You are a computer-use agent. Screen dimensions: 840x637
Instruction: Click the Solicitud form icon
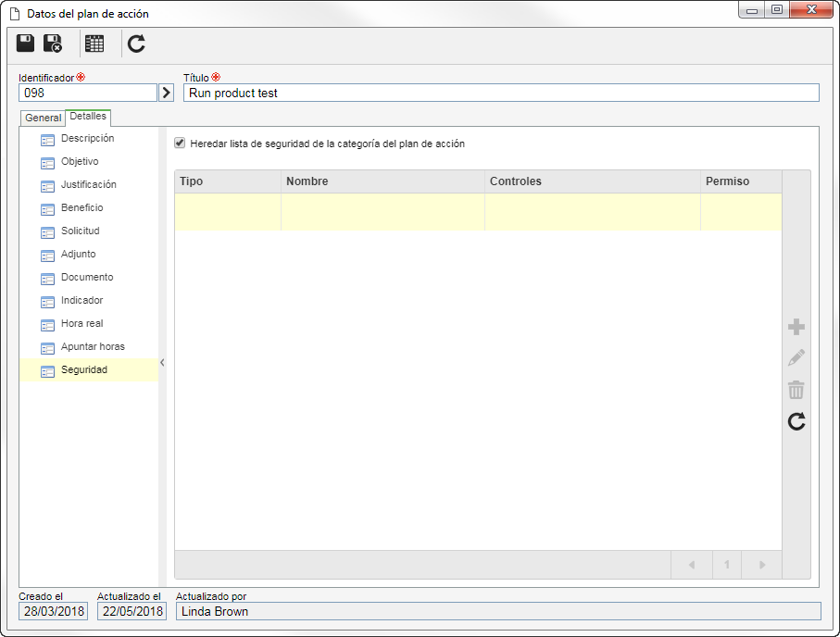pyautogui.click(x=47, y=232)
